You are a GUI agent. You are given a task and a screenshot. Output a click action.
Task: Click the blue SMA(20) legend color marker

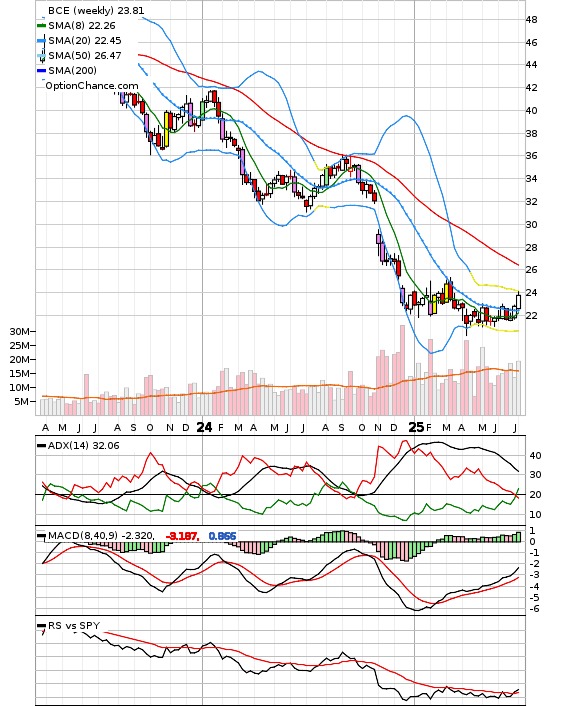(41, 41)
